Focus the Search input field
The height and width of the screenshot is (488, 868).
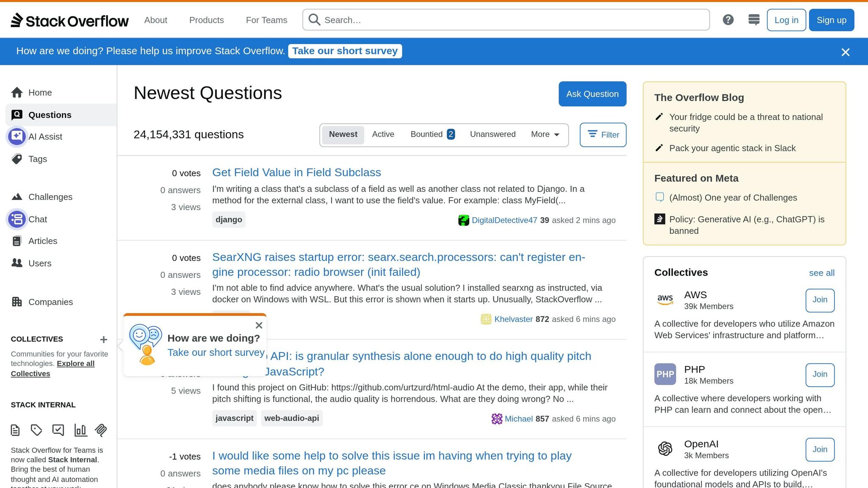[506, 19]
